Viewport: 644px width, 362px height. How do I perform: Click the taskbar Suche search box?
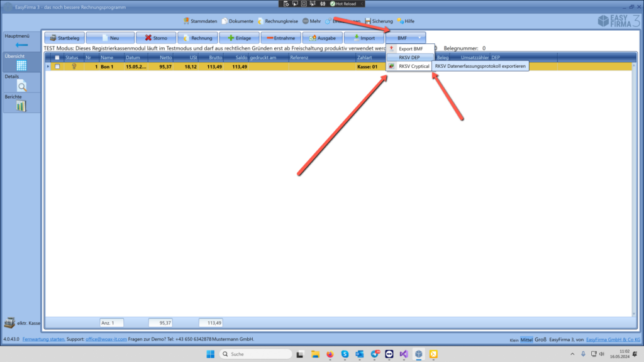pyautogui.click(x=255, y=354)
